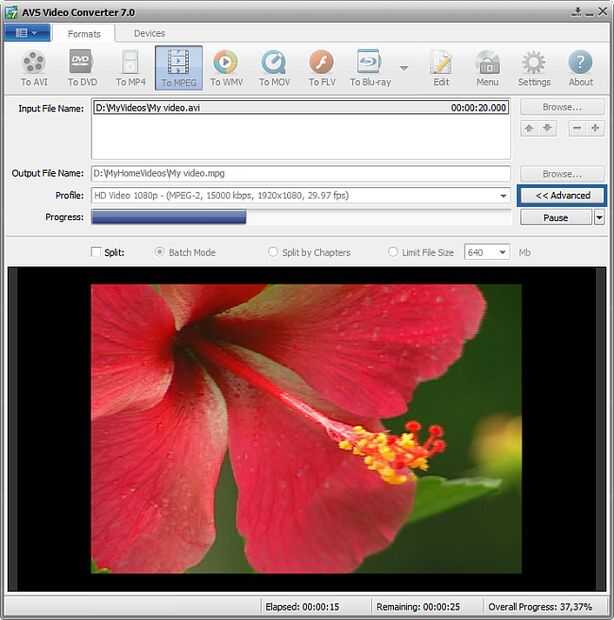The image size is (614, 620).
Task: Select the To MOV format icon
Action: point(274,68)
